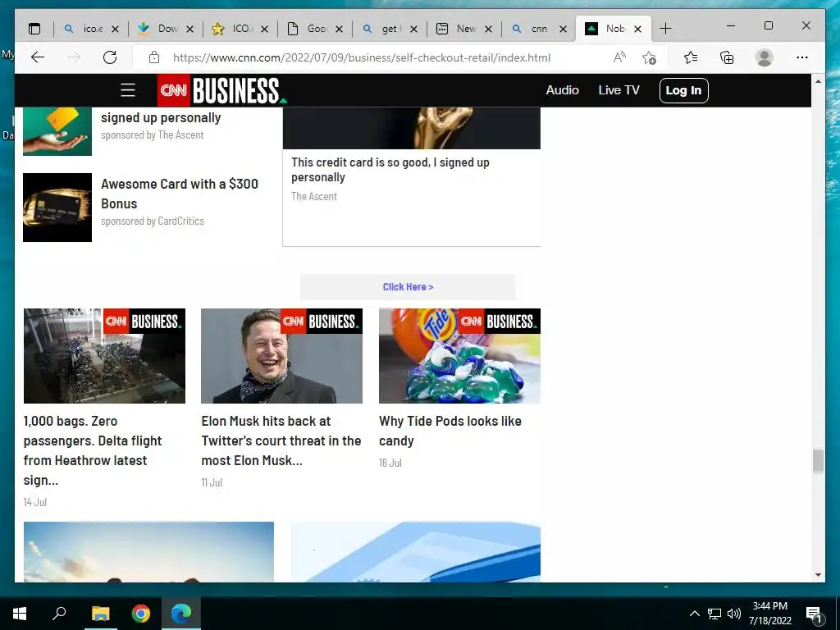Click Microsoft Edge taskbar icon
Viewport: 840px width, 630px height.
click(x=181, y=614)
